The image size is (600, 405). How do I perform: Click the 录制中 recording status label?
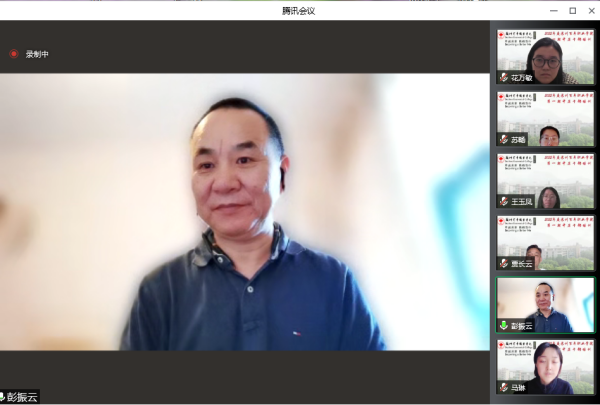tap(37, 54)
